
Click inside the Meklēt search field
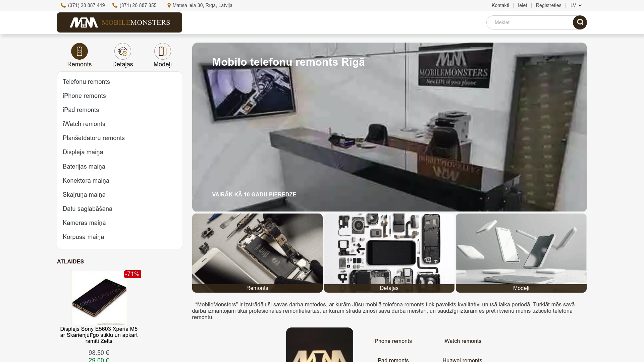[530, 22]
